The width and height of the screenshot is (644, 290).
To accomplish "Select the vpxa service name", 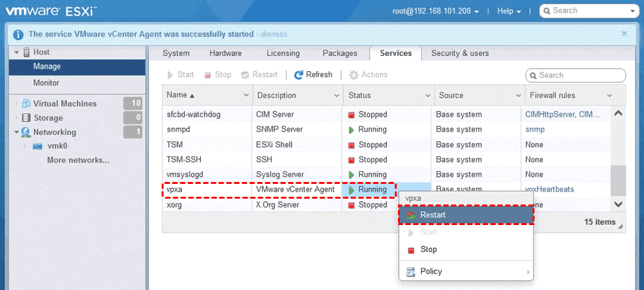I will point(175,190).
